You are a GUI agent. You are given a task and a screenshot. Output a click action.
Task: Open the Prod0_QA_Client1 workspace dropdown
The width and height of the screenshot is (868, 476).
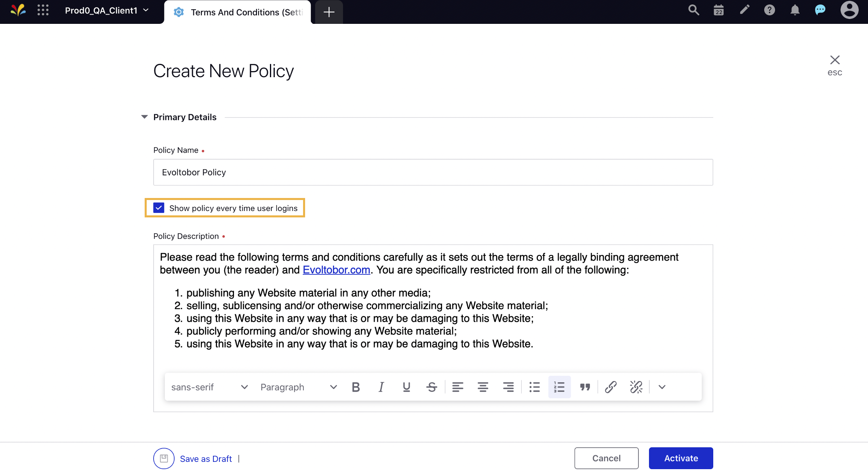click(x=107, y=11)
